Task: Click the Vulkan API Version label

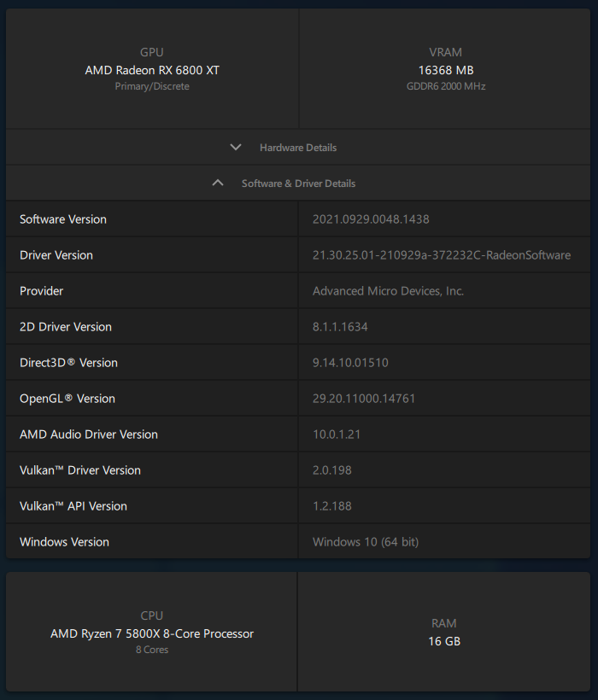Action: coord(73,506)
